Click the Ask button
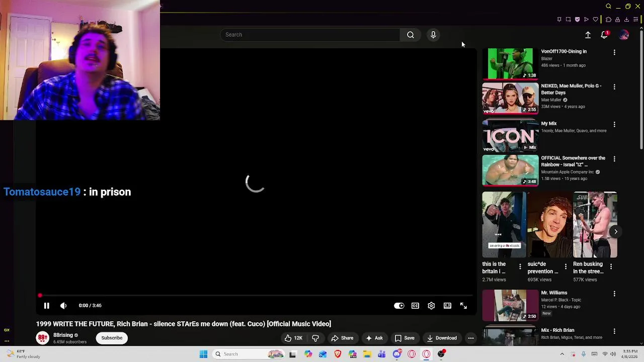 coord(374,338)
